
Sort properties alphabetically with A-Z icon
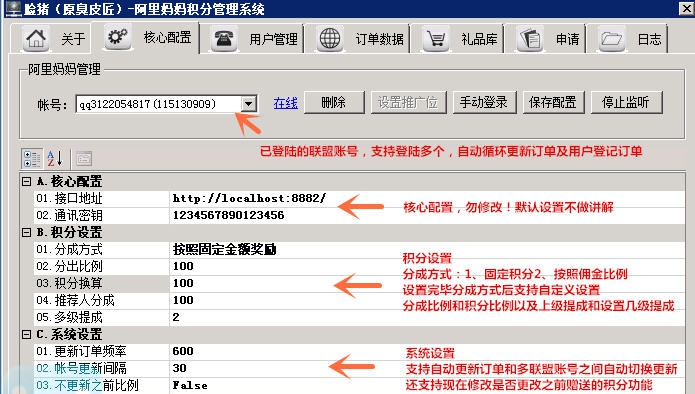coord(55,158)
